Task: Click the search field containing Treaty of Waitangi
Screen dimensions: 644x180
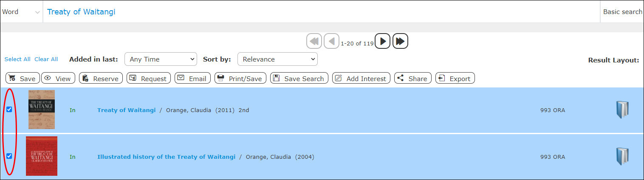Action: pos(297,12)
